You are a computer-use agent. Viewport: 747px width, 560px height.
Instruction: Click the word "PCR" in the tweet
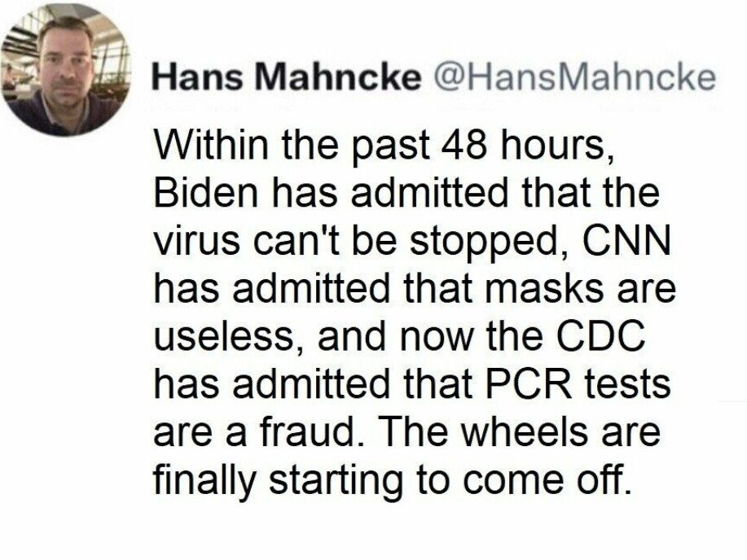tap(529, 384)
